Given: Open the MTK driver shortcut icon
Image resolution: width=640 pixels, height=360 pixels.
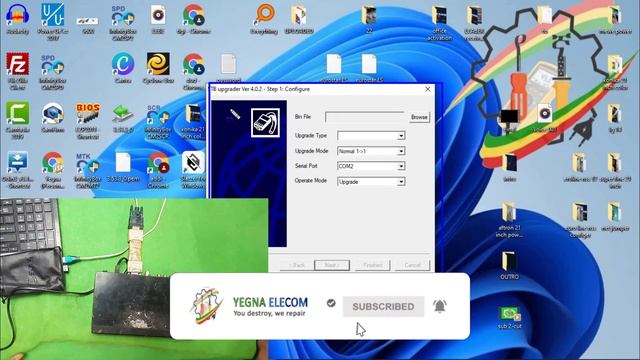Looking at the screenshot, I should click(88, 163).
